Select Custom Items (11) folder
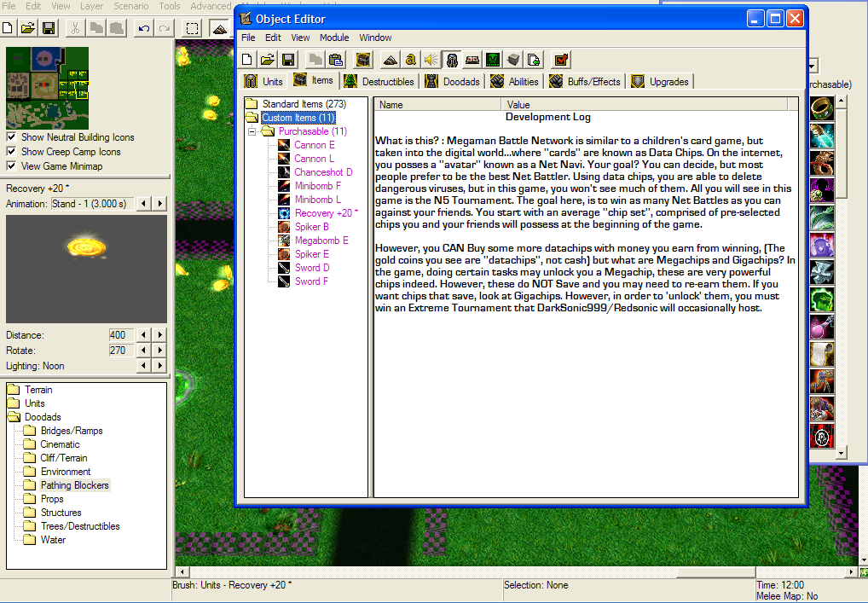 click(x=298, y=118)
